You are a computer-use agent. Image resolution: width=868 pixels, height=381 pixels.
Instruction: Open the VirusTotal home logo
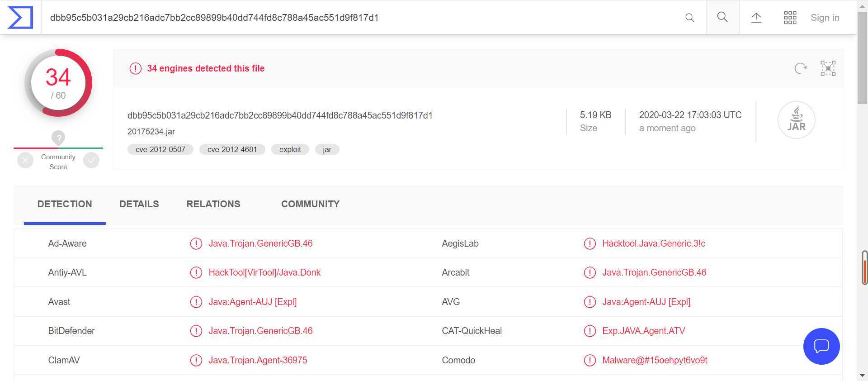point(20,18)
